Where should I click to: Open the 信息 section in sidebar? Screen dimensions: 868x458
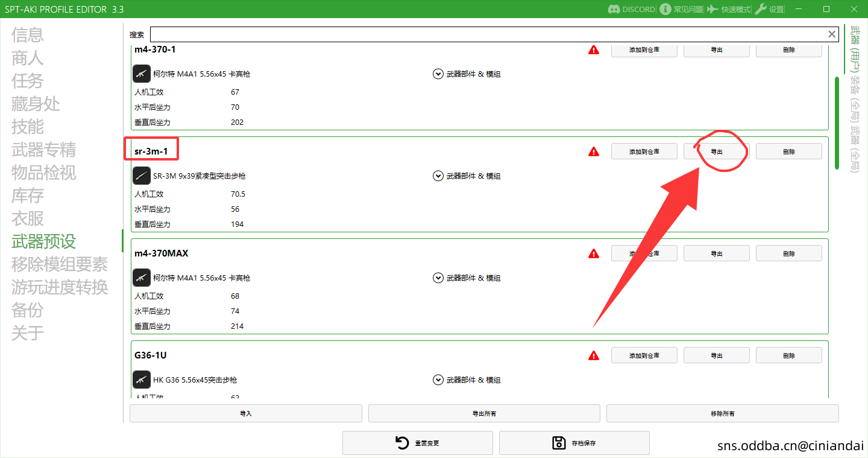click(28, 35)
